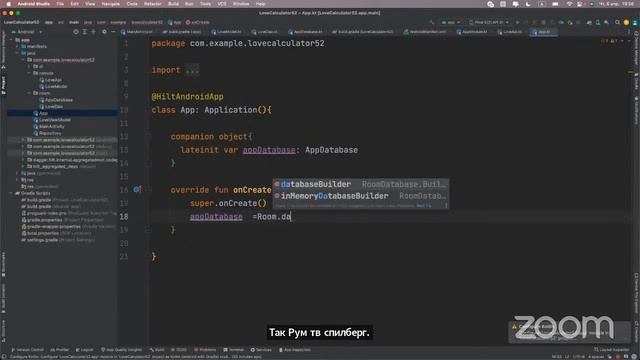This screenshot has height=360, width=640.
Task: Open the Build menu
Action: pyautogui.click(x=173, y=4)
